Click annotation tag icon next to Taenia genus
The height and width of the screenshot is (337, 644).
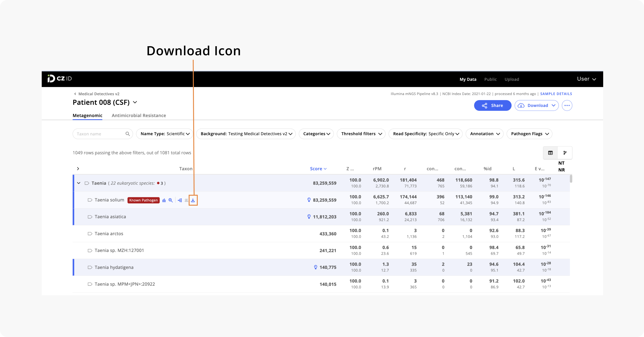tap(87, 183)
